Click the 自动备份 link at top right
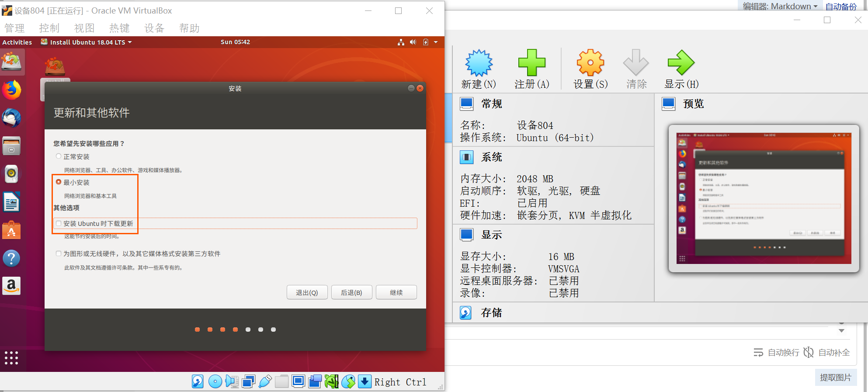The width and height of the screenshot is (868, 392). (x=841, y=6)
